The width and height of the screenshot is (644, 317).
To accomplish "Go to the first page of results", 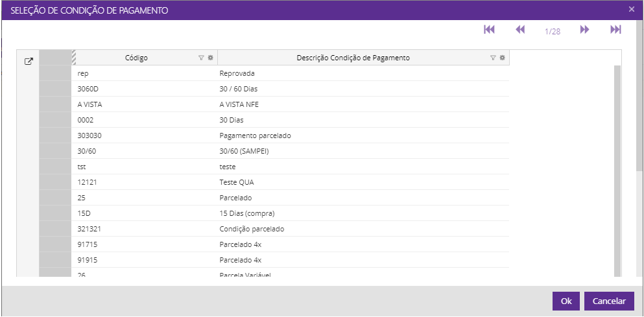I will pos(489,30).
